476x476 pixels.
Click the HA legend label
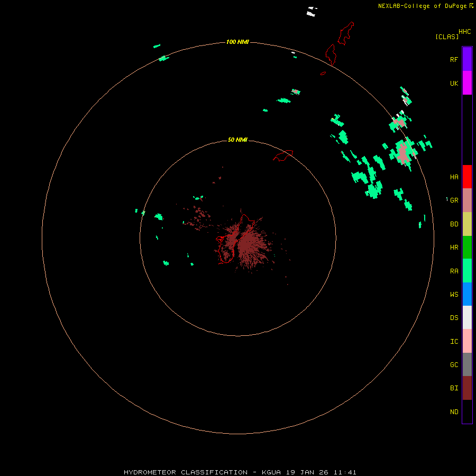(x=454, y=177)
